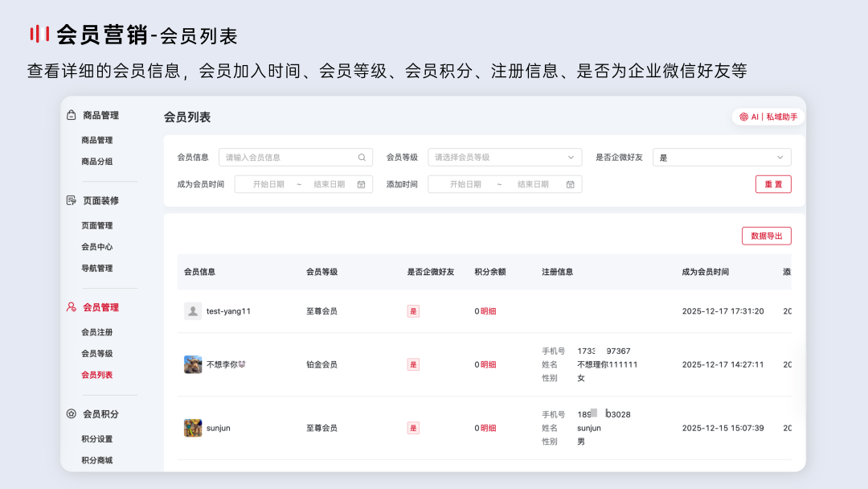Click the 会员积分 points icon in sidebar
The height and width of the screenshot is (489, 868).
point(72,413)
